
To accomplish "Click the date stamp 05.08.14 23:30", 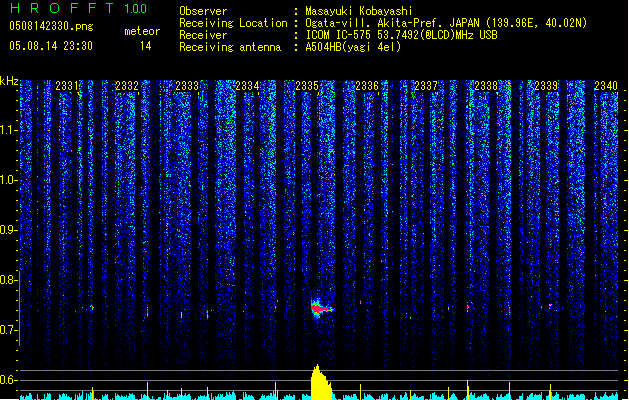I will (51, 46).
